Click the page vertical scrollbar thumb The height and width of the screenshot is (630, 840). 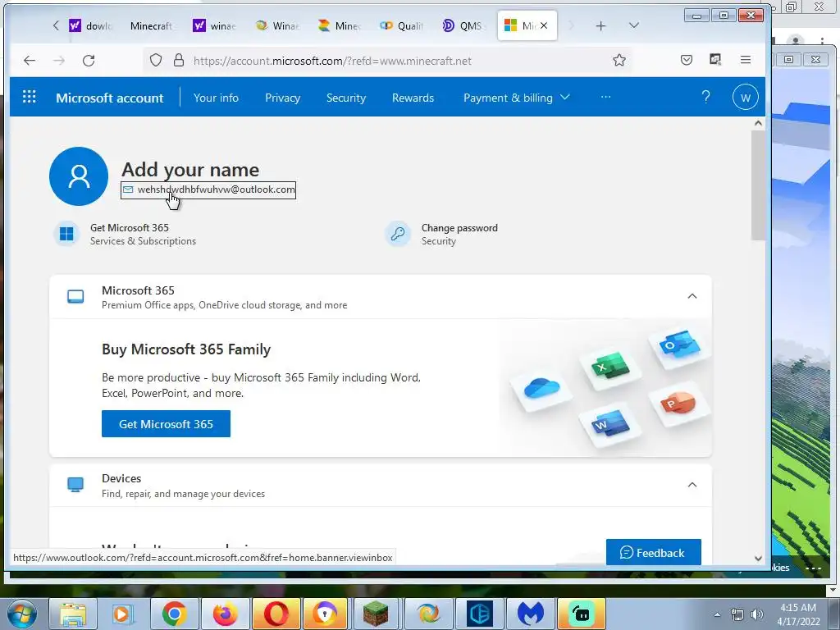tap(757, 185)
